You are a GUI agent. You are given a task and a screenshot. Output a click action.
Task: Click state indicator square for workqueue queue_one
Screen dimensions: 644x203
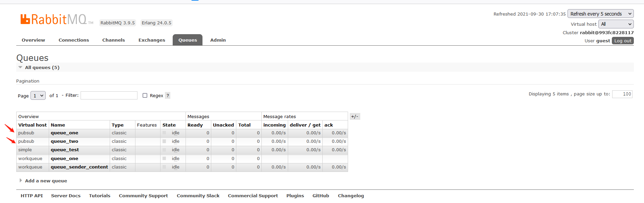[164, 159]
